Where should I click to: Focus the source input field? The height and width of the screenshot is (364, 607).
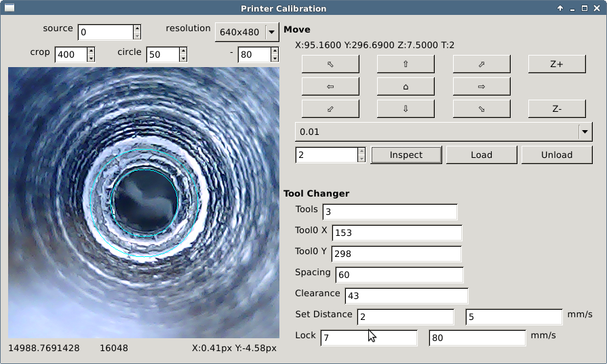[x=106, y=32]
